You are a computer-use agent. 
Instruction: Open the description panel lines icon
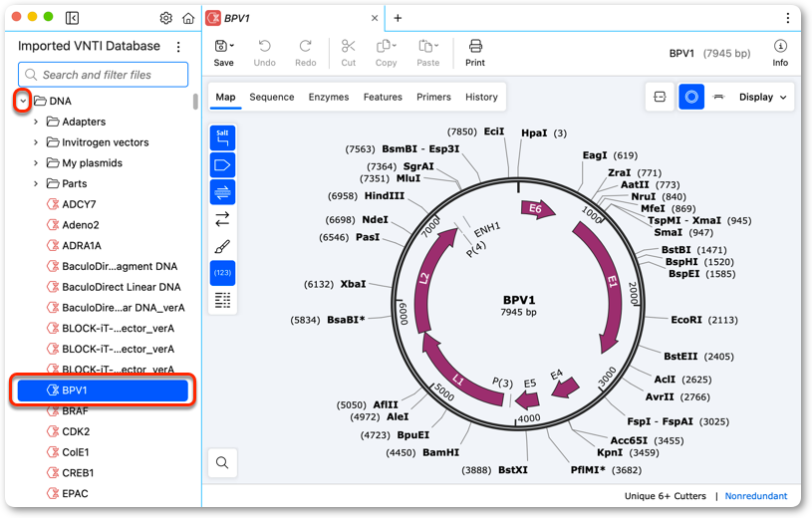pos(223,300)
